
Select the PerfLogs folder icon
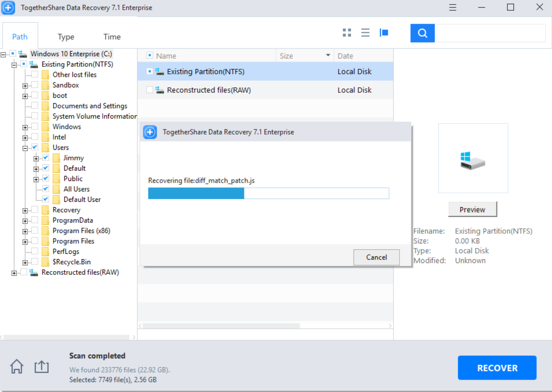pyautogui.click(x=45, y=251)
